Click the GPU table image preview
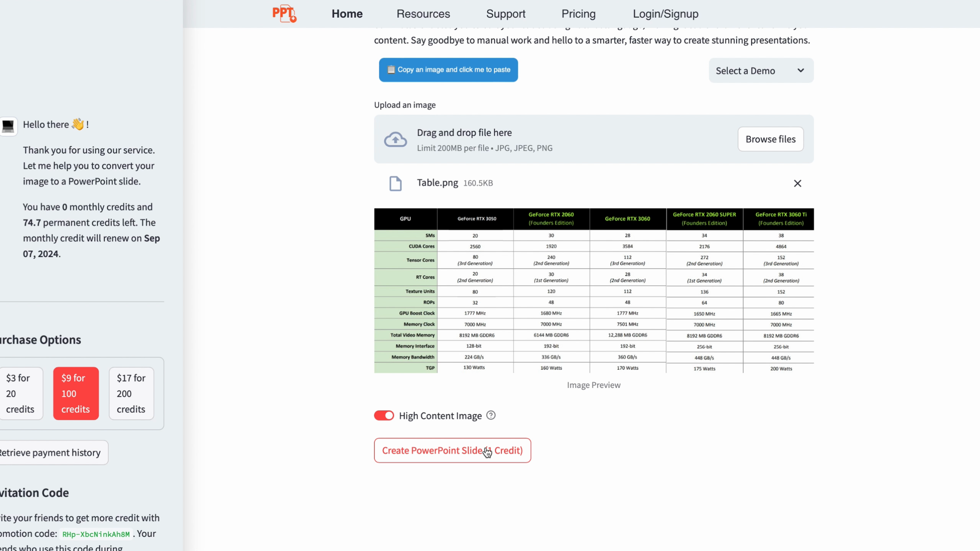Image resolution: width=980 pixels, height=551 pixels. click(x=594, y=290)
